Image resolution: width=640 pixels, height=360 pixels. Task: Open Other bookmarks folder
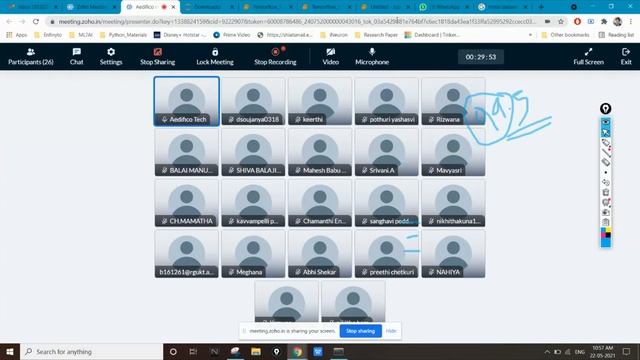point(565,35)
